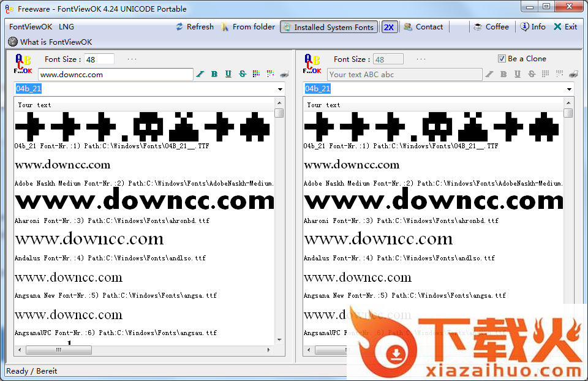Open the FontViewOK menu
Screen dimensions: 588x381
coord(31,27)
